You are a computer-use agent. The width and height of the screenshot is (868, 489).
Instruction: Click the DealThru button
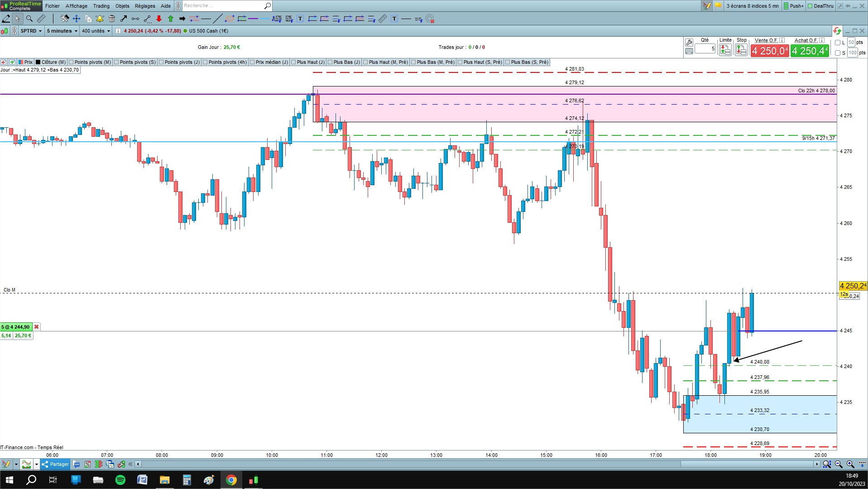[x=820, y=6]
